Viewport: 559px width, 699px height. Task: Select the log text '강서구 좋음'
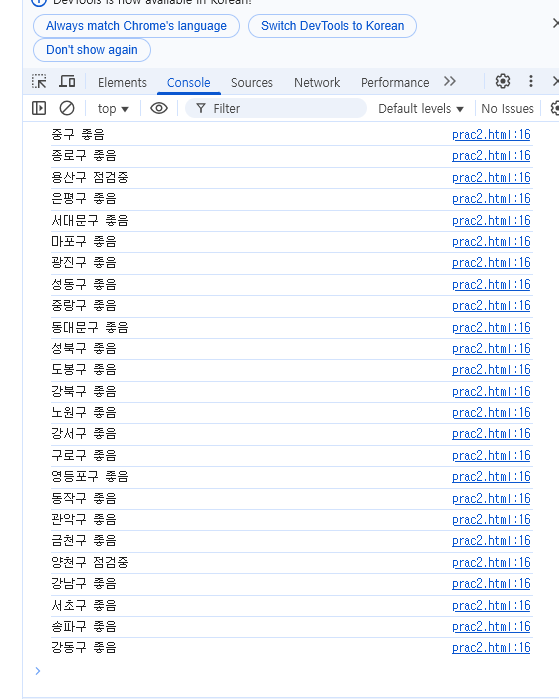tap(84, 433)
